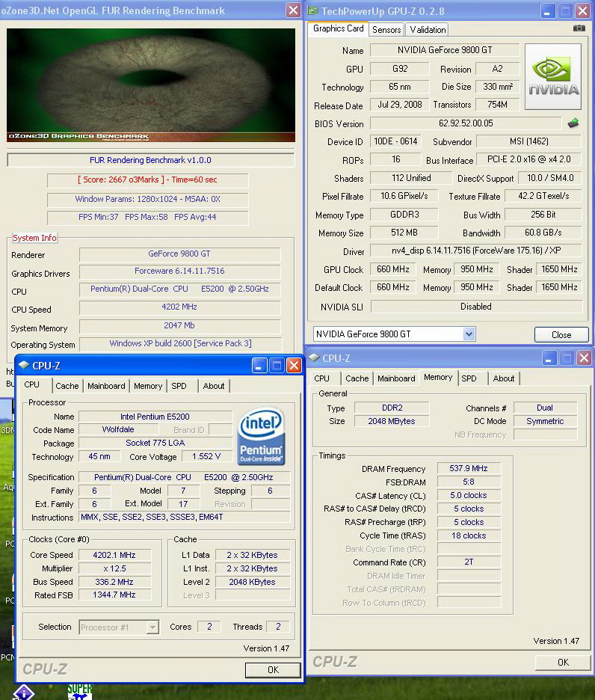This screenshot has height=700, width=595.
Task: Open About tab in right CPU-Z window
Action: point(504,378)
